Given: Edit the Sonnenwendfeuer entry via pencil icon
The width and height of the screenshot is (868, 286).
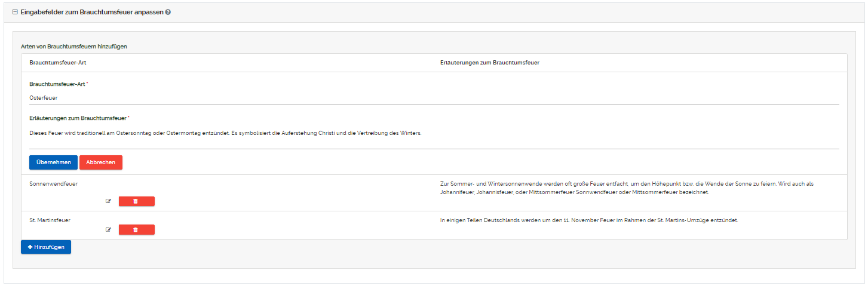Looking at the screenshot, I should (108, 201).
